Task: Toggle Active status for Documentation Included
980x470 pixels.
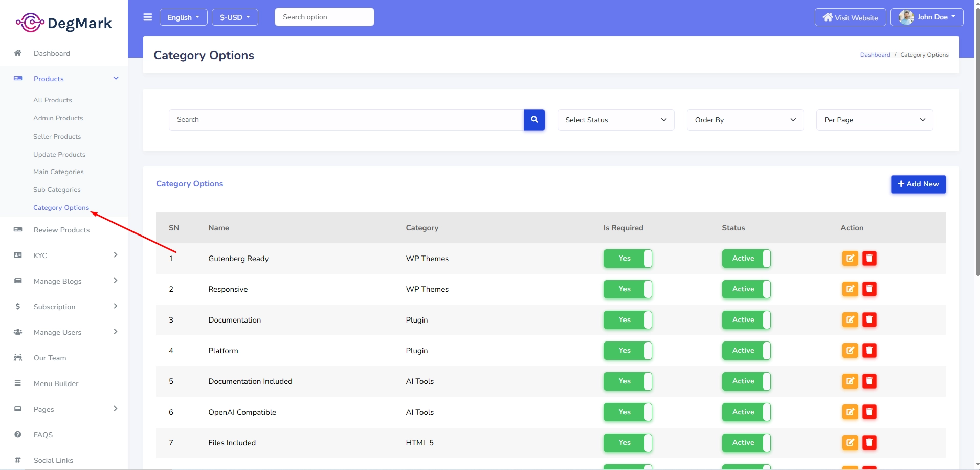Action: tap(746, 381)
